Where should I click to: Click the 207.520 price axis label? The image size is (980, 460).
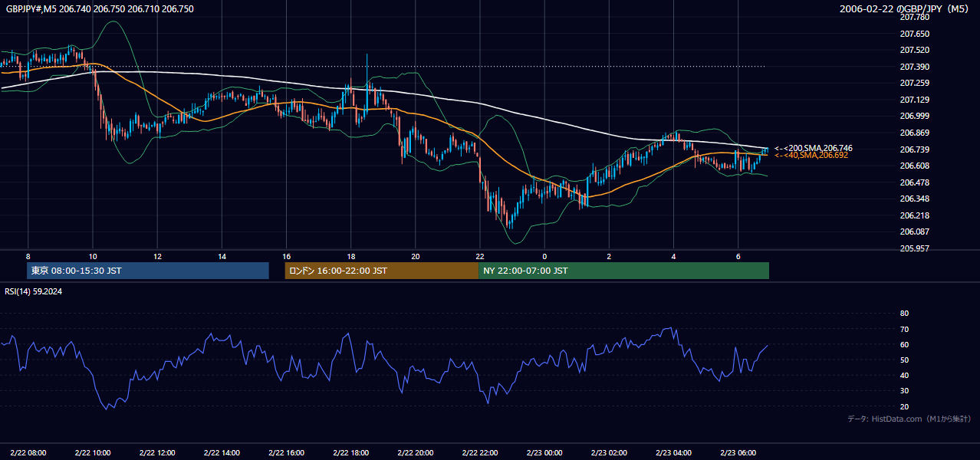[x=915, y=50]
